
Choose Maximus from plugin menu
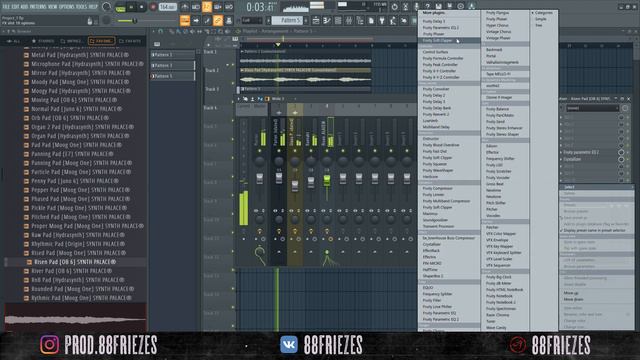coord(430,213)
